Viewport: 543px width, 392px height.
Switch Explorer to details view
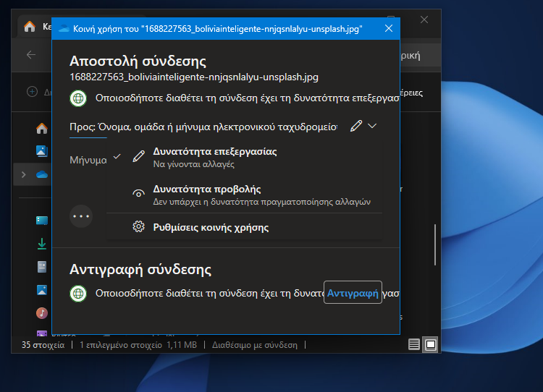(x=414, y=344)
